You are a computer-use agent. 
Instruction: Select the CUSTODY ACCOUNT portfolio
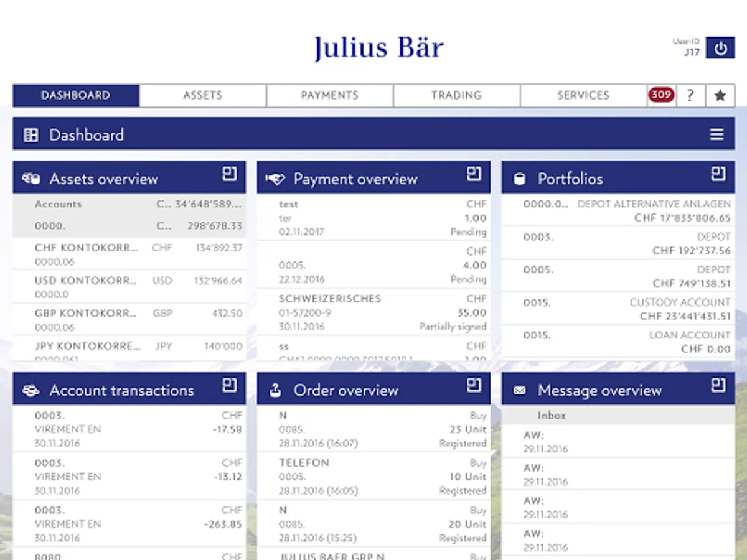pos(618,309)
